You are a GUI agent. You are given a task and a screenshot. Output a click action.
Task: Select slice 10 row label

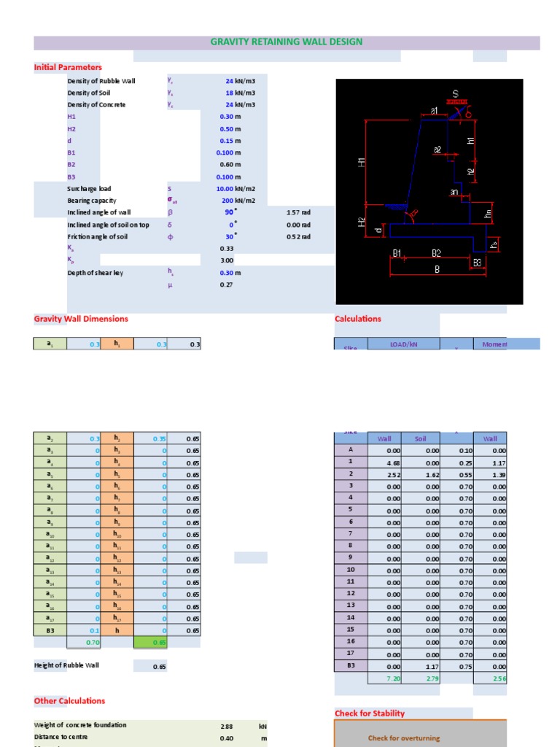click(351, 570)
